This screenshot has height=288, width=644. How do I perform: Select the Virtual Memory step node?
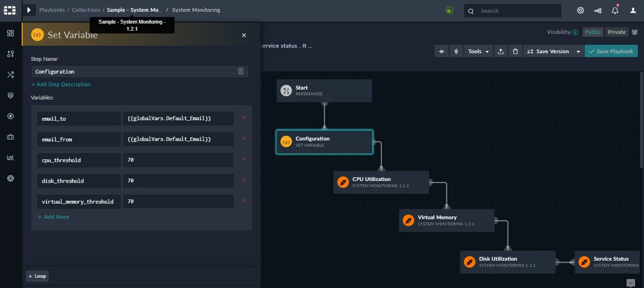446,220
